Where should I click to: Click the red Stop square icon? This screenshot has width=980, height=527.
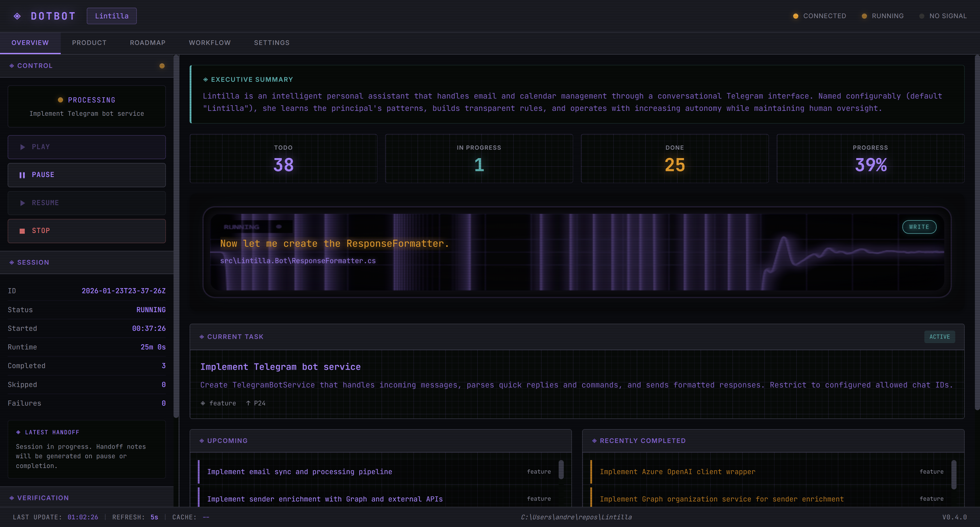pos(22,231)
